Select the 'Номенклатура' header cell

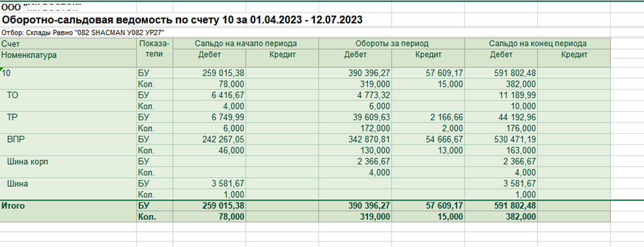[x=68, y=58]
